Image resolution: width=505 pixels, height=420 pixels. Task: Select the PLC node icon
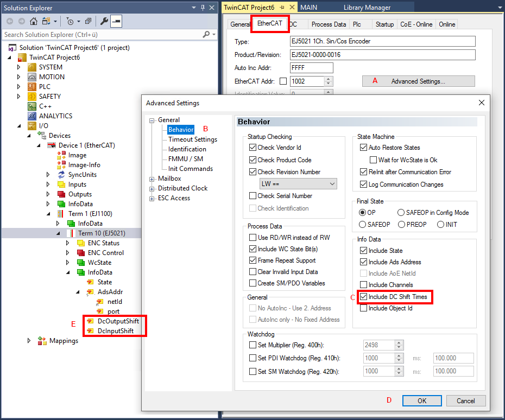coord(32,87)
